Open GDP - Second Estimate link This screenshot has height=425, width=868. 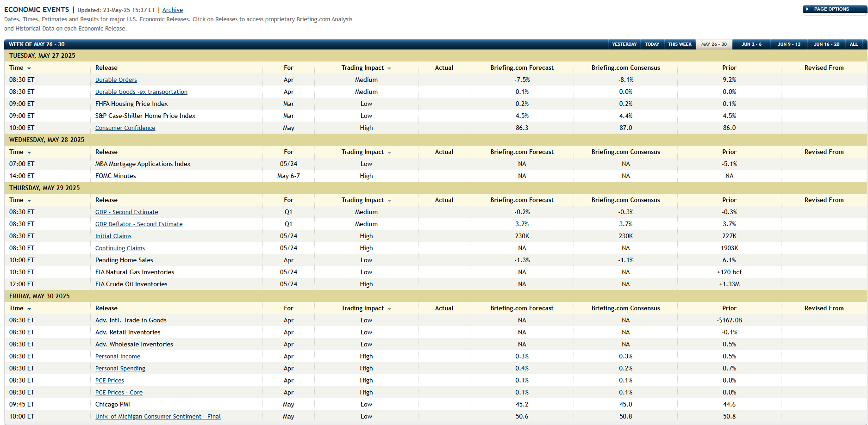127,212
